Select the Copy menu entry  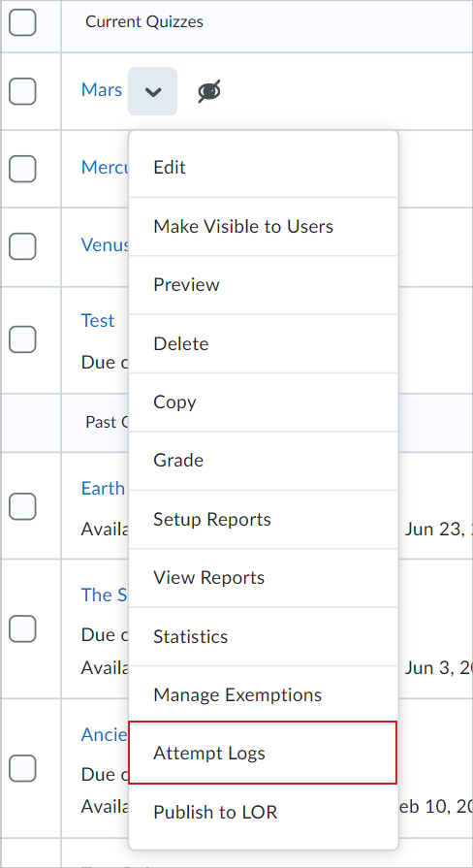point(264,402)
